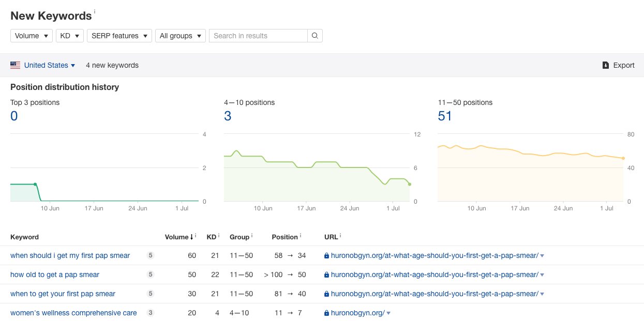Open the KD filter dropdown

[x=70, y=36]
